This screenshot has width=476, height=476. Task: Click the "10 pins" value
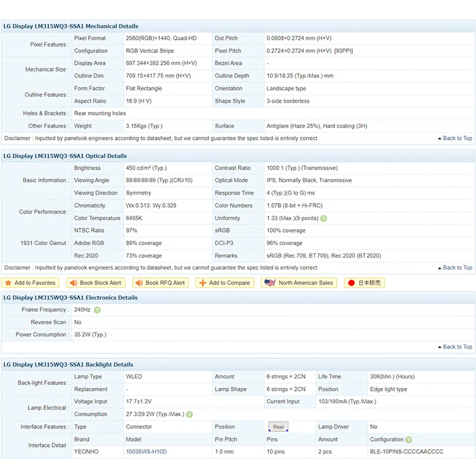(x=275, y=452)
